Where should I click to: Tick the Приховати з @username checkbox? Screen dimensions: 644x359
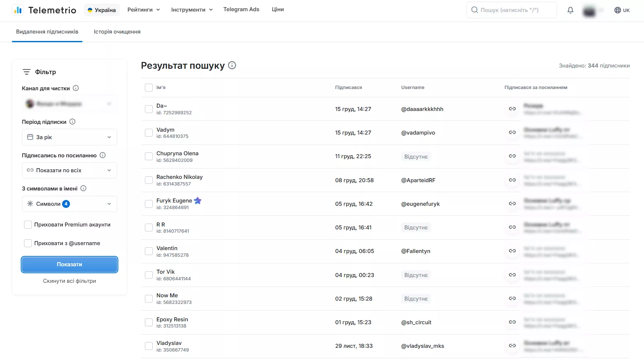(x=28, y=243)
